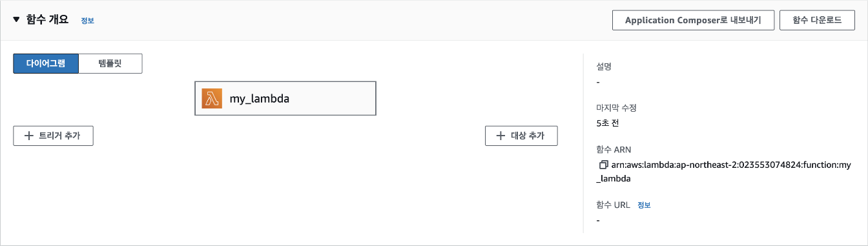The image size is (868, 246).
Task: Export with Application Composer로 내보내기 button
Action: click(693, 20)
